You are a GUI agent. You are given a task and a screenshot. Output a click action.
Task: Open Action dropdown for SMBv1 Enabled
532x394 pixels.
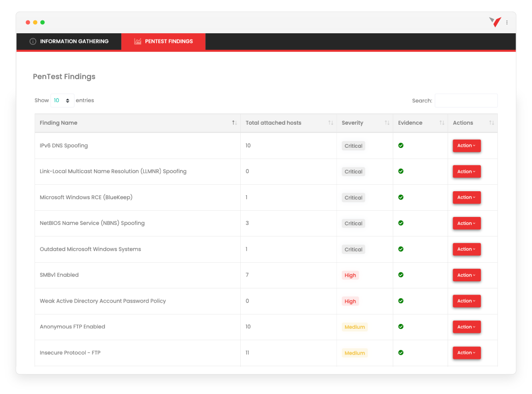pyautogui.click(x=466, y=275)
